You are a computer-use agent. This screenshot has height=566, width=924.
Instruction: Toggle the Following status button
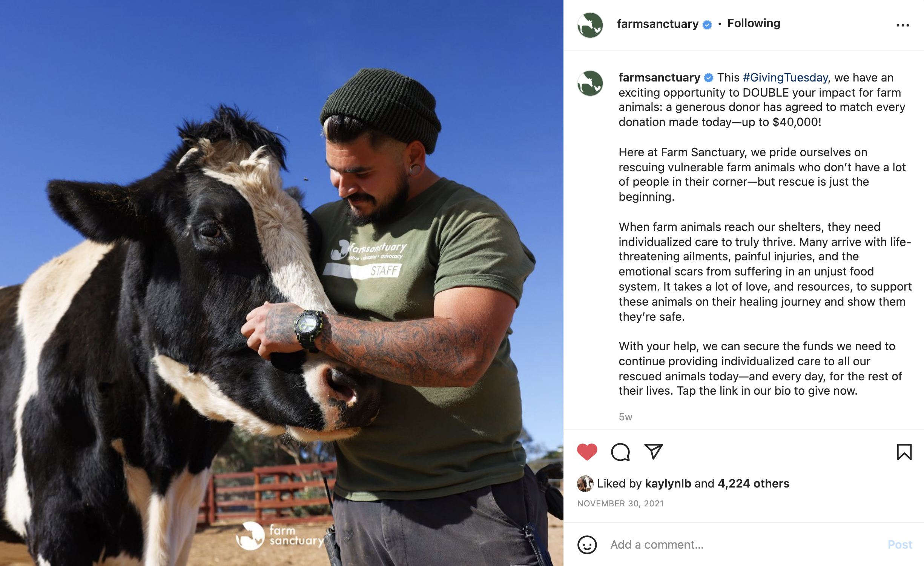(x=754, y=23)
